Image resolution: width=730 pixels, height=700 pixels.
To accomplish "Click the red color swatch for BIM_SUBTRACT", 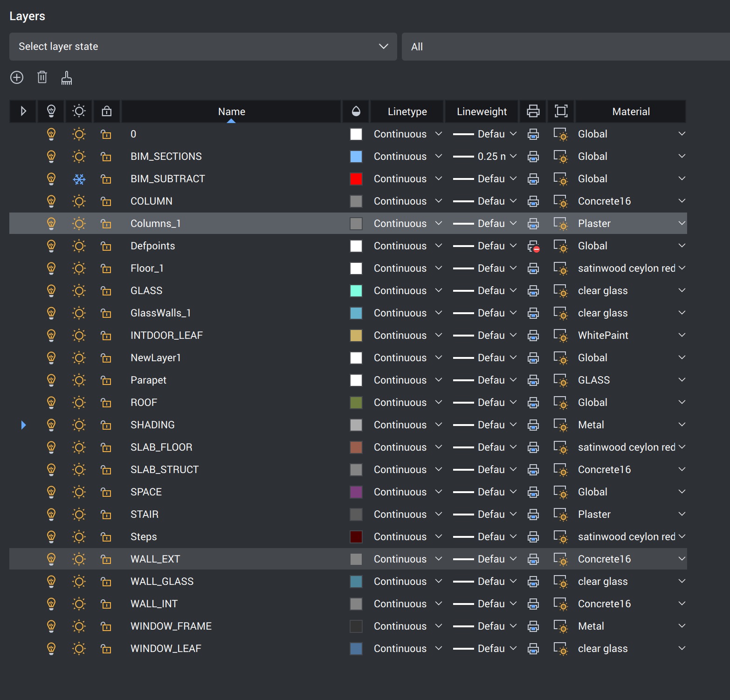I will pyautogui.click(x=356, y=179).
